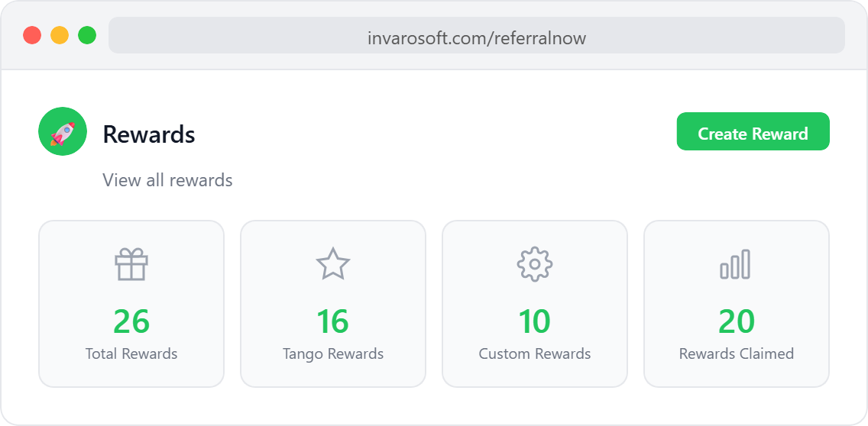The height and width of the screenshot is (426, 868).
Task: Click the 10 custom rewards value
Action: [535, 321]
